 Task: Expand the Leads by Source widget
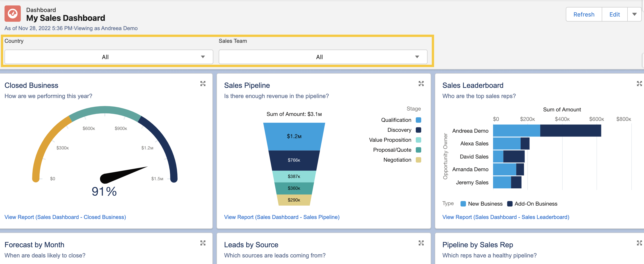point(421,243)
